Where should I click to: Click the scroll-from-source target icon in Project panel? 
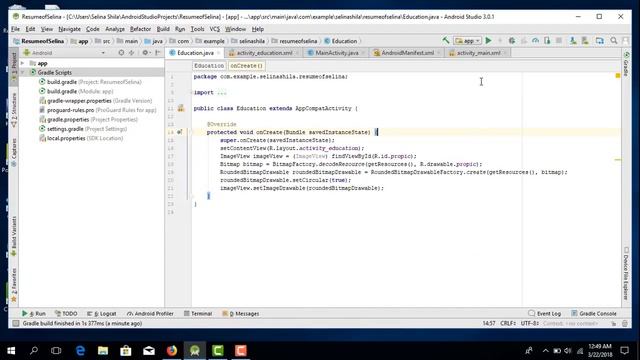121,53
